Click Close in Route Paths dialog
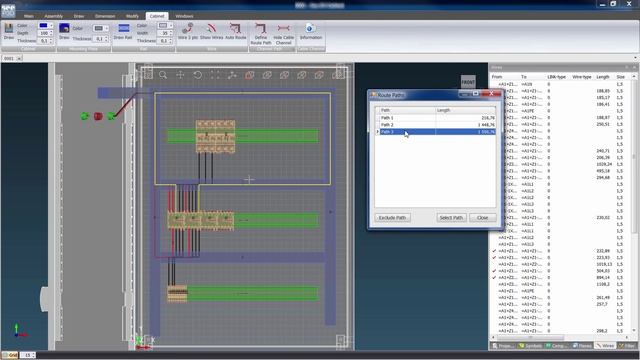This screenshot has height=360, width=640. coord(482,218)
